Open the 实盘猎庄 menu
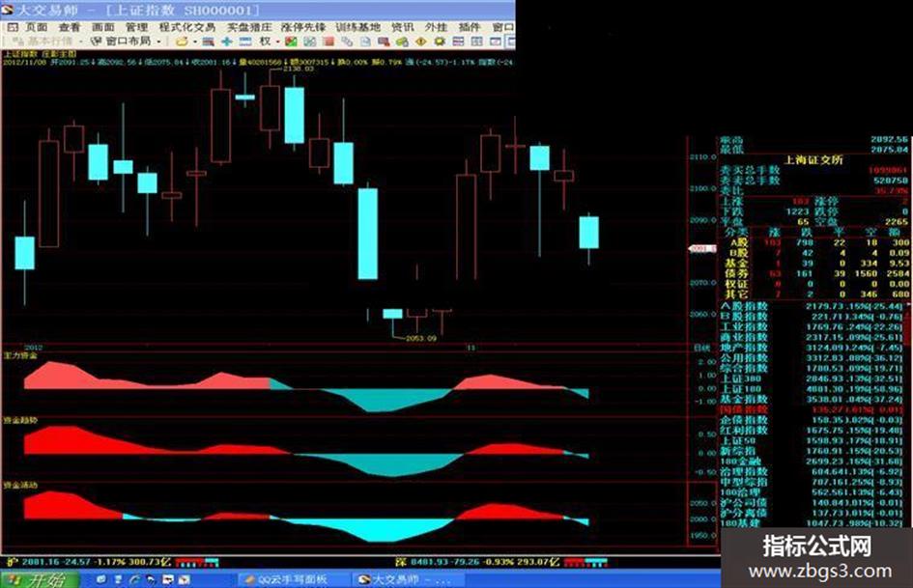913x588 pixels. pos(249,27)
